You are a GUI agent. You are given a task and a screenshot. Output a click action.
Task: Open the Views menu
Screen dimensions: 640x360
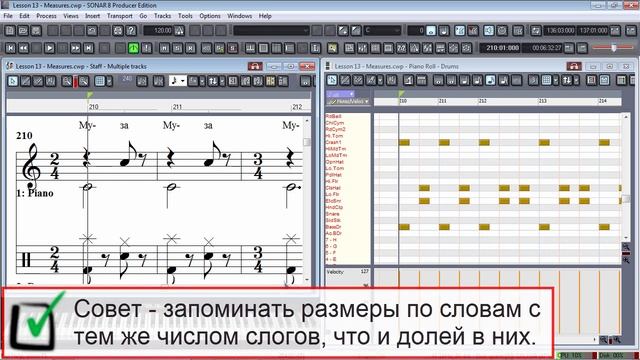[x=71, y=16]
